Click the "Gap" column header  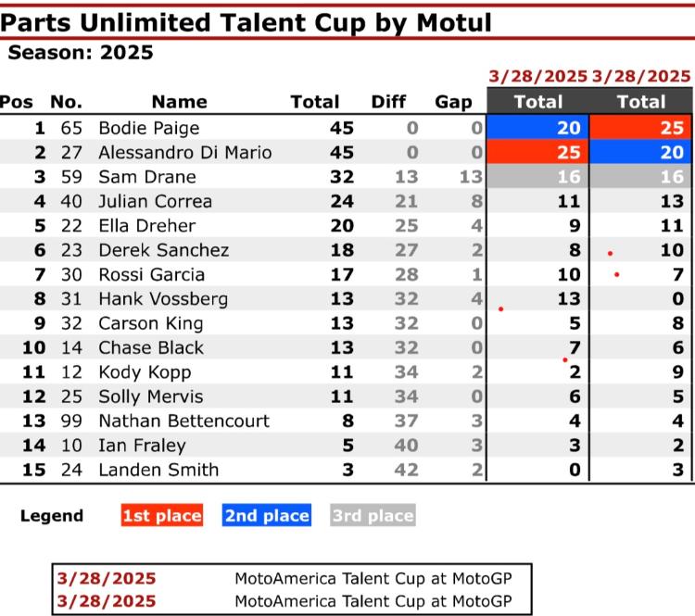coord(453,102)
